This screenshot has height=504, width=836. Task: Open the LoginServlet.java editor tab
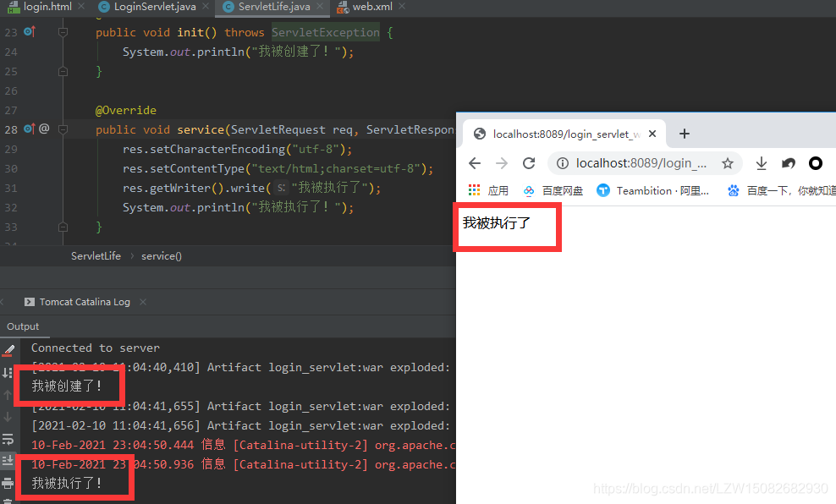148,7
